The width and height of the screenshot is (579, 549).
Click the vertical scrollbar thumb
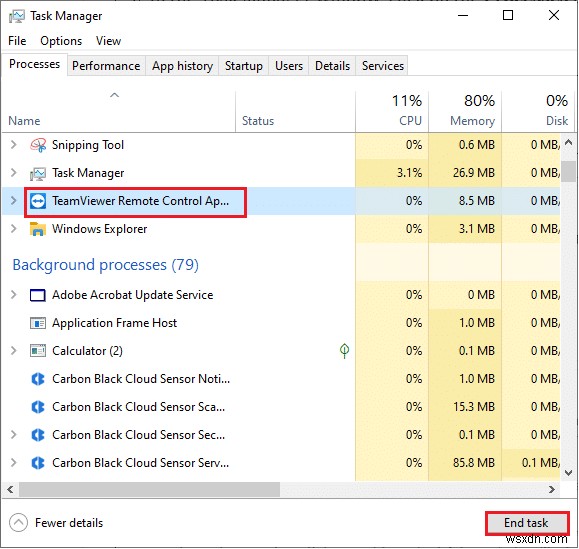pyautogui.click(x=569, y=171)
